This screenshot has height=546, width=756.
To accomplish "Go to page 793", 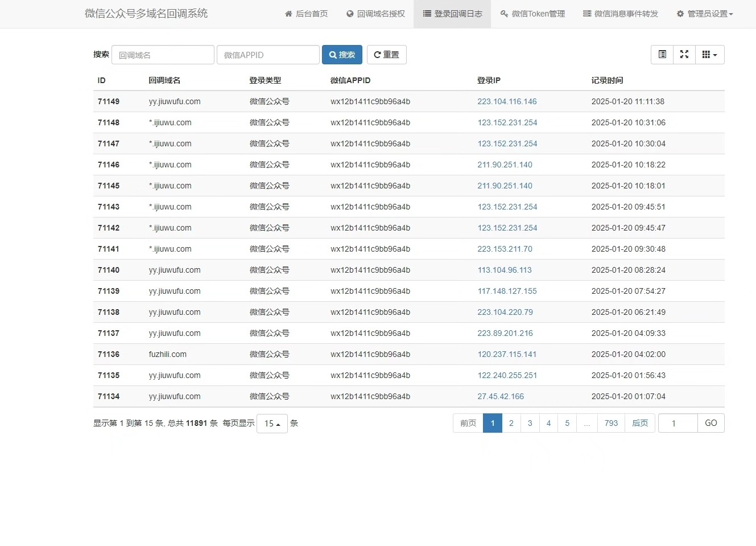I will [x=611, y=423].
